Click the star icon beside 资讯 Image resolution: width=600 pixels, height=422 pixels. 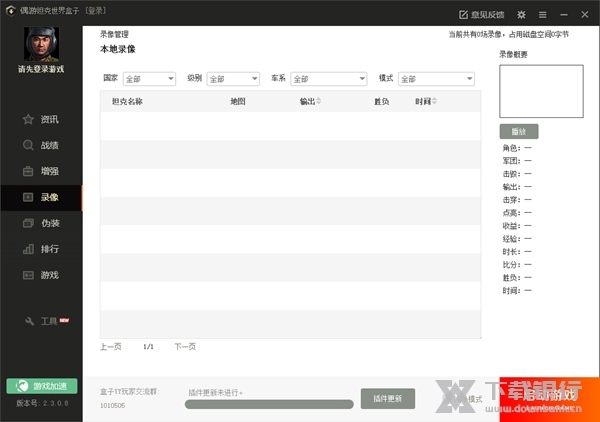28,119
